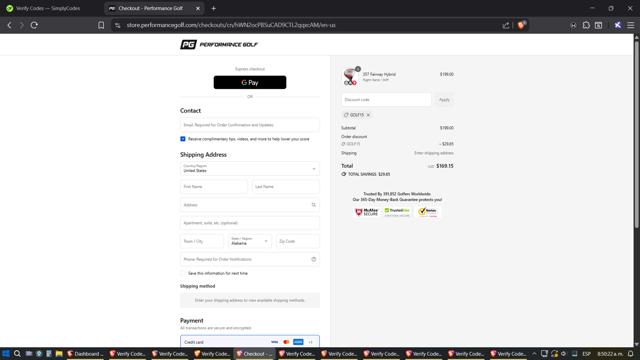Focus the Address field

tap(250, 205)
